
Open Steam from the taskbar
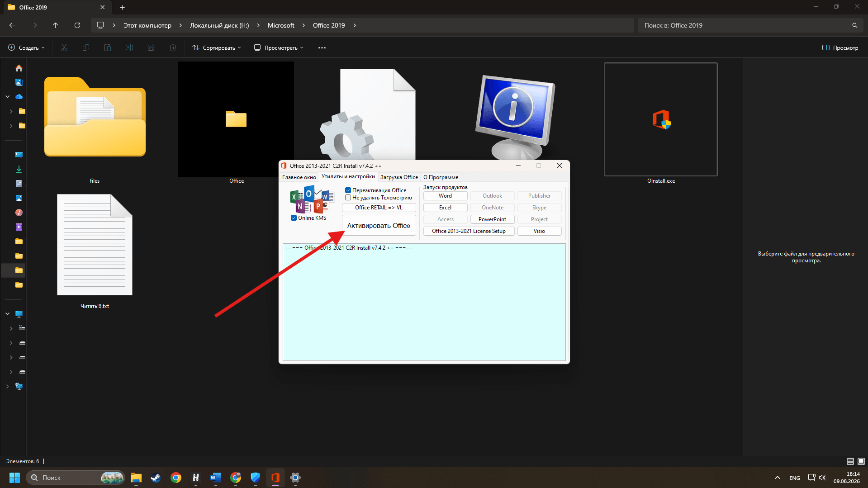click(x=156, y=478)
